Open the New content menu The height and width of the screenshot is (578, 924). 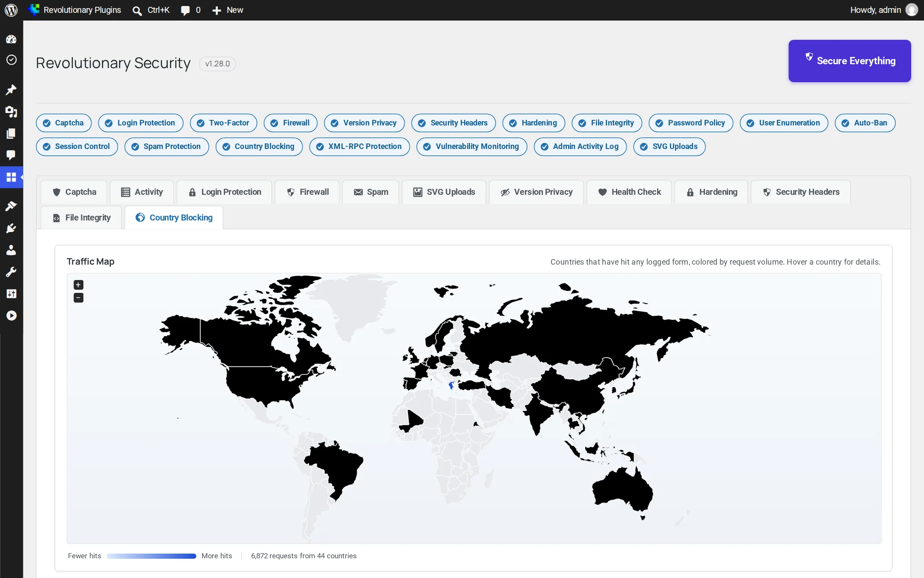pyautogui.click(x=228, y=10)
